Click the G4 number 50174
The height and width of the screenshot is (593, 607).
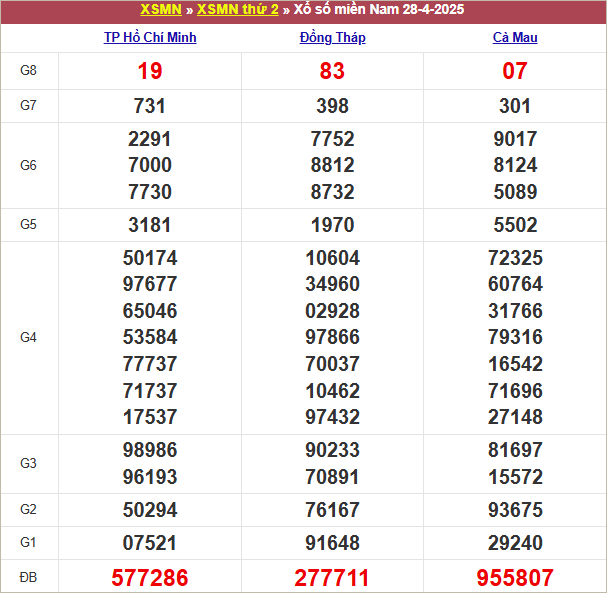coord(150,258)
